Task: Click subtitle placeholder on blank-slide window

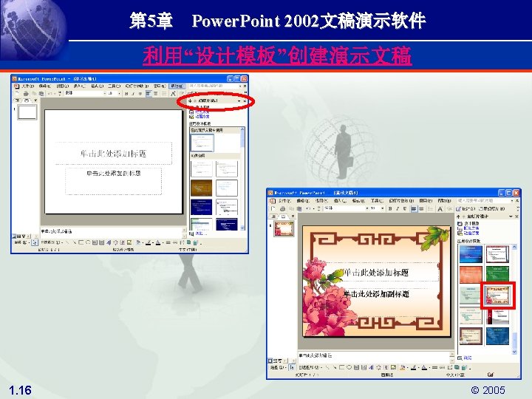Action: point(113,181)
